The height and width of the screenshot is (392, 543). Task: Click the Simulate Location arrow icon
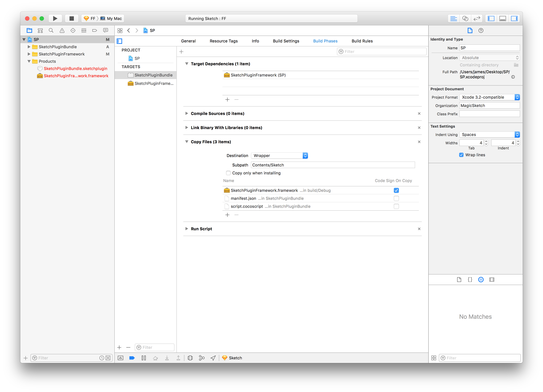(x=213, y=358)
